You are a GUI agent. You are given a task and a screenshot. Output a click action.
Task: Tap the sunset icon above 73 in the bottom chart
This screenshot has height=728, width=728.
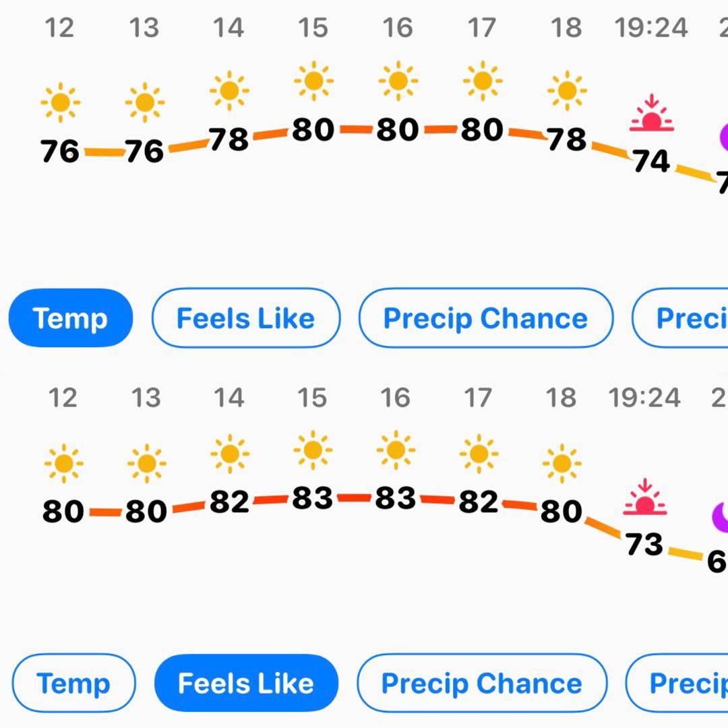(644, 497)
